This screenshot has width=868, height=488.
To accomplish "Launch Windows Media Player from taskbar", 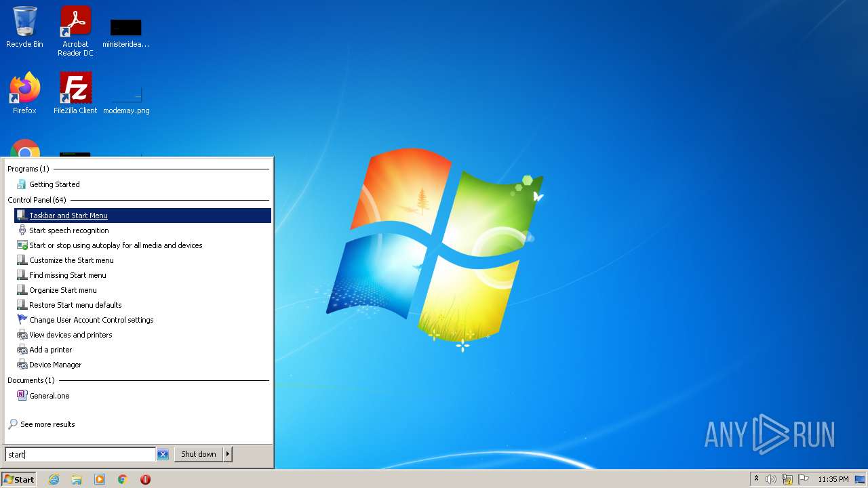I will click(100, 479).
